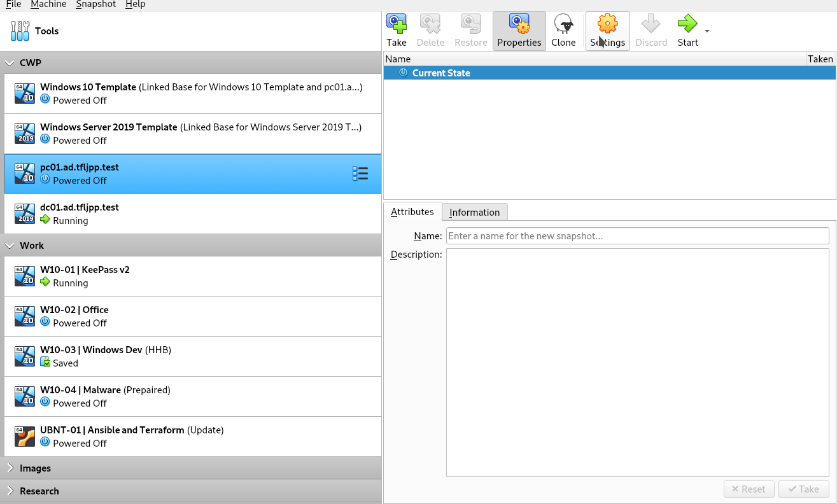Click dc01.ad.tfljpp.test green Running arrow
This screenshot has width=837, height=504.
[x=45, y=220]
